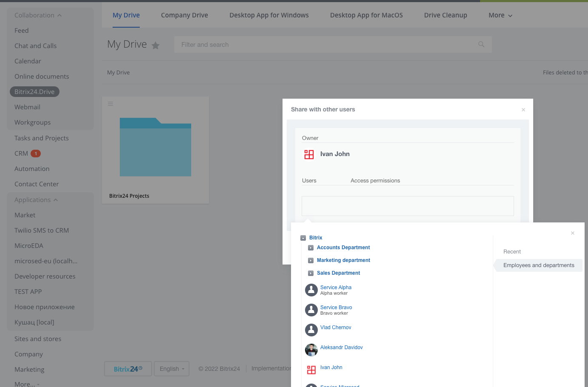This screenshot has width=588, height=387.
Task: Open TEST APP in sidebar
Action: tap(28, 292)
